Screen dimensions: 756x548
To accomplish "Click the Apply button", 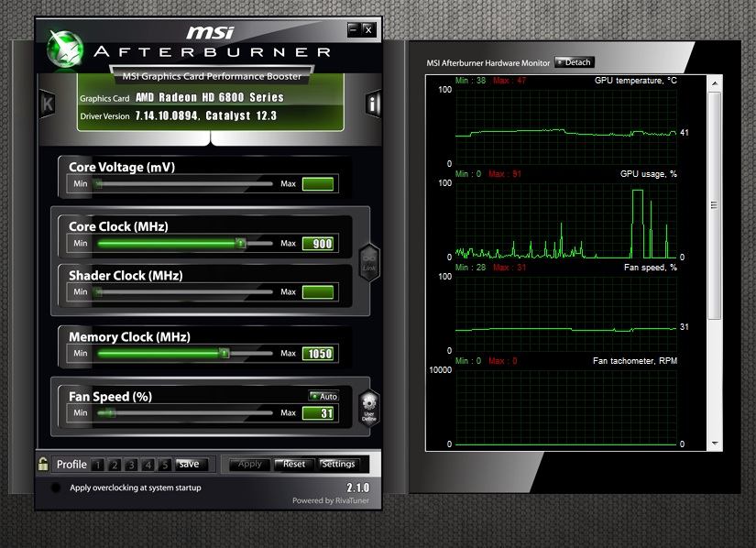I will click(249, 464).
